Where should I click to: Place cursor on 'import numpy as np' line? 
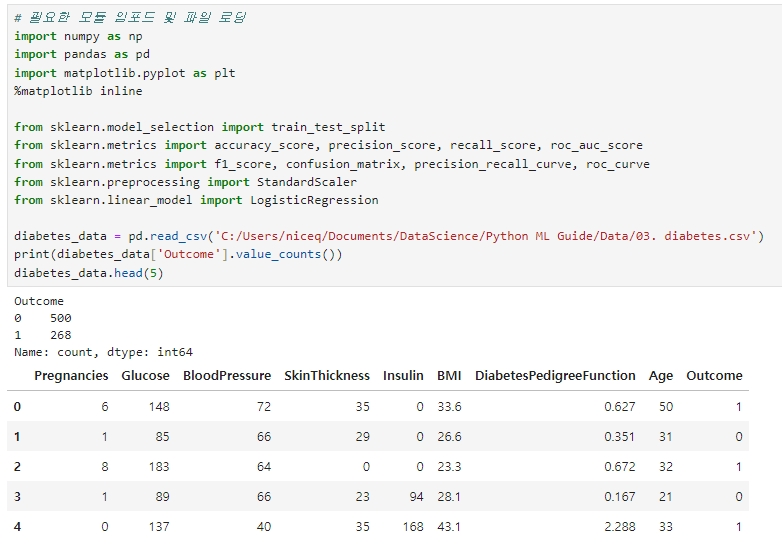78,36
